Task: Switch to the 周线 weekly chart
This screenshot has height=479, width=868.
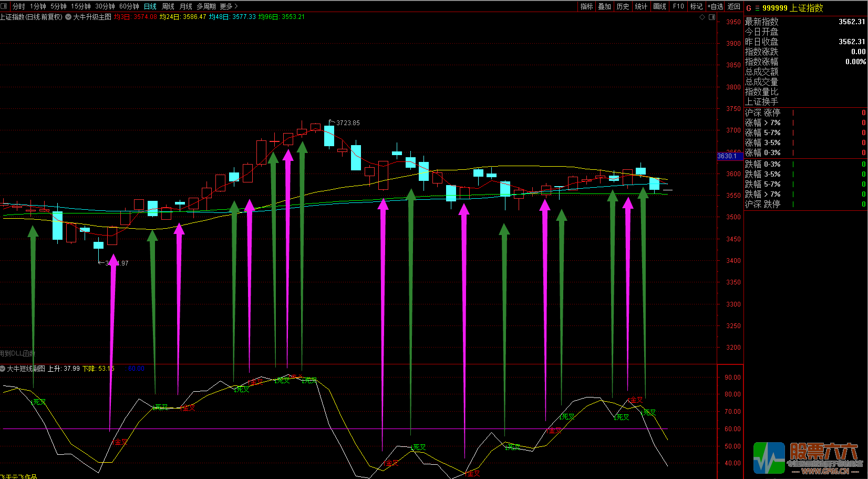Action: click(x=168, y=6)
